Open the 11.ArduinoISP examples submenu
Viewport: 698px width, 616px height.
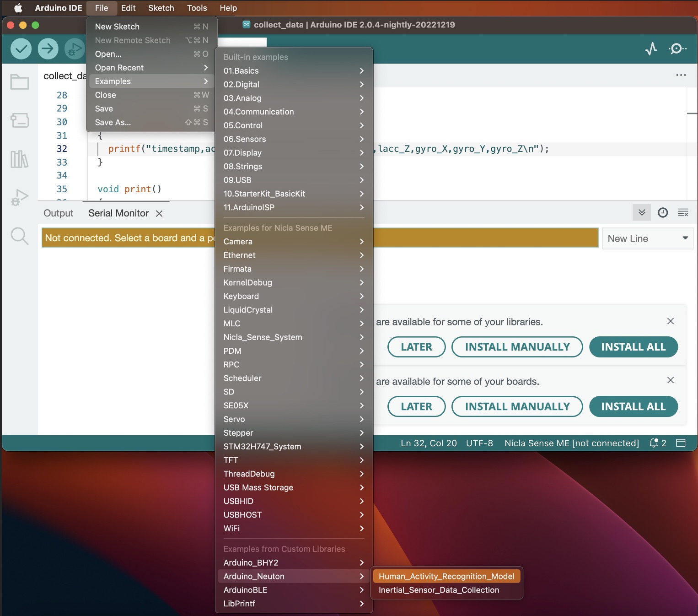294,207
